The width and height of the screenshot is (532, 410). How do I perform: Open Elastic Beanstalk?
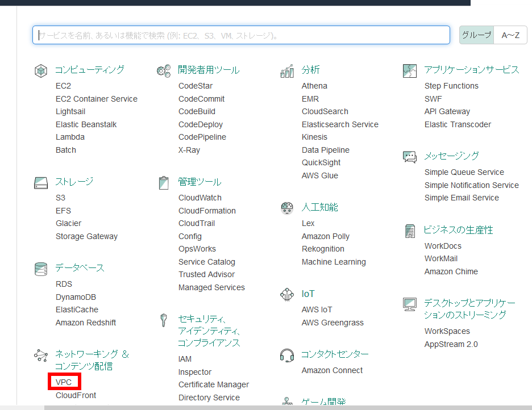(x=86, y=124)
